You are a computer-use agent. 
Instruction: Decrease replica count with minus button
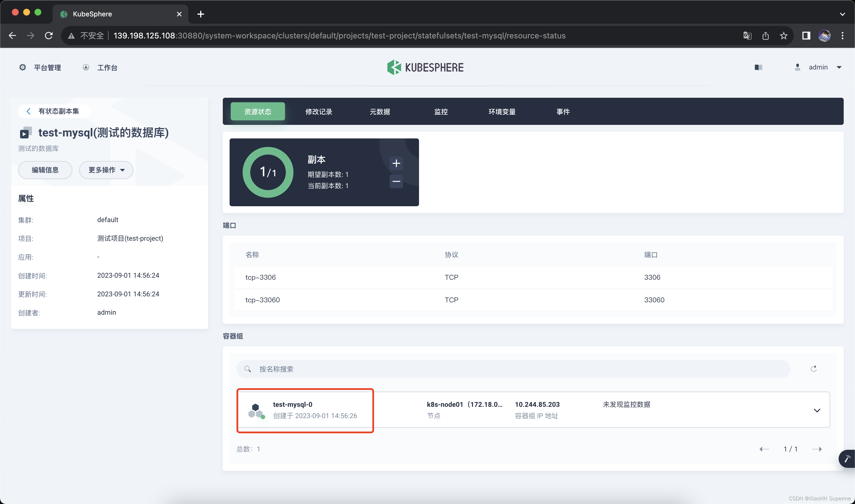coord(396,181)
